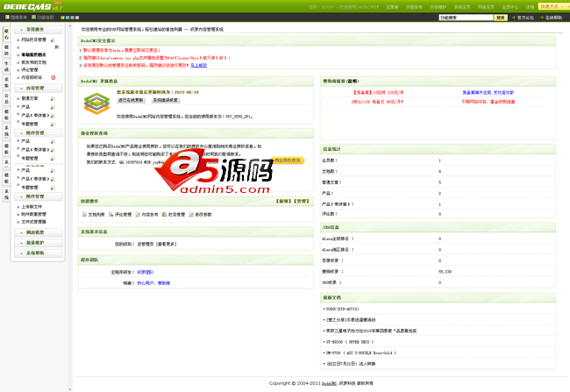Go to 系统主页 in the top navigation
570x392 pixels.
point(462,7)
